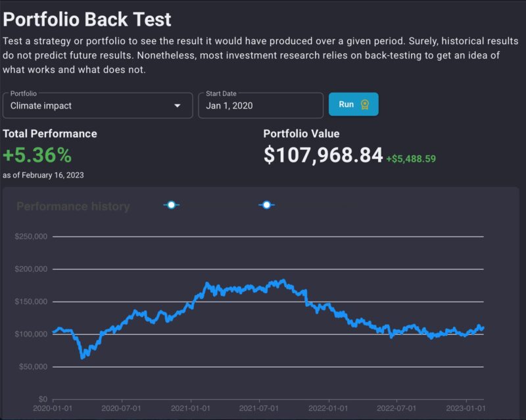The width and height of the screenshot is (526, 420).
Task: Click the 2020-07-01 x-axis date
Action: pyautogui.click(x=121, y=408)
